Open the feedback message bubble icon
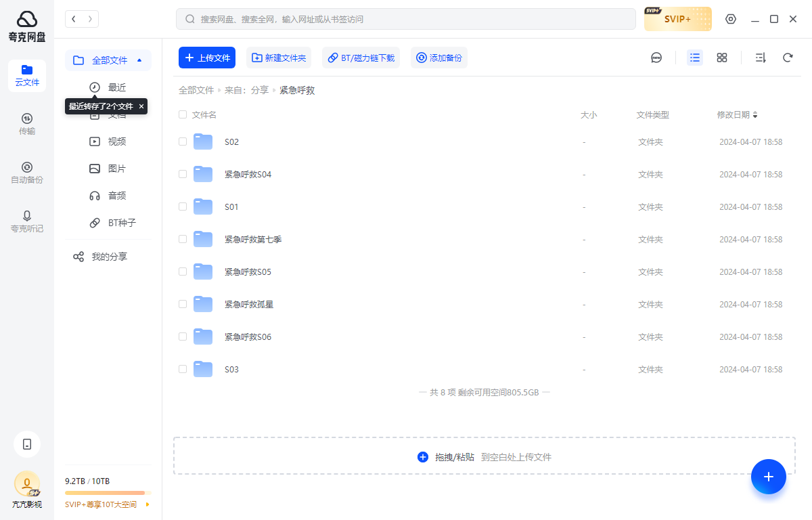 pyautogui.click(x=656, y=58)
